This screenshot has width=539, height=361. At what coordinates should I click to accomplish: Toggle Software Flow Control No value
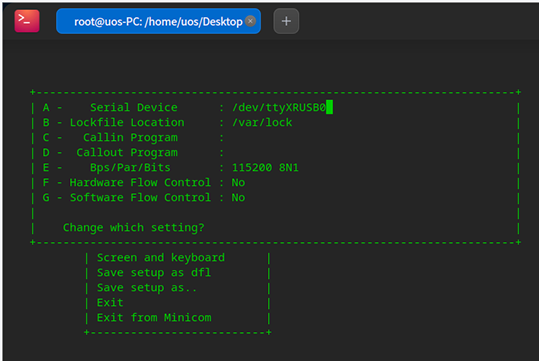[238, 198]
